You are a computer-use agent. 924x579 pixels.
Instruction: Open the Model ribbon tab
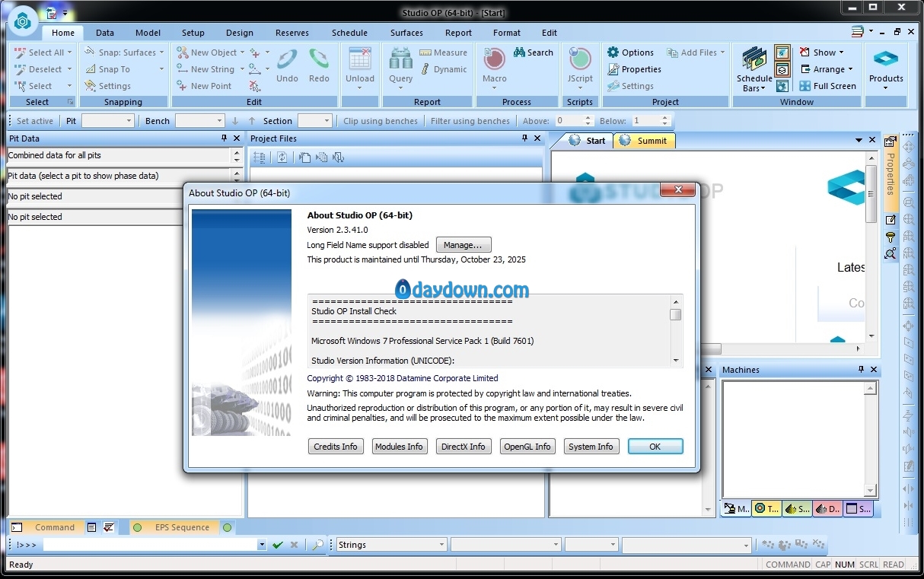[148, 33]
